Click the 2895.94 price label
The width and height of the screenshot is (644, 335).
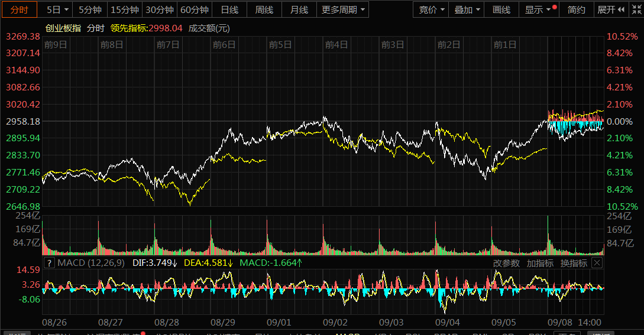23,138
